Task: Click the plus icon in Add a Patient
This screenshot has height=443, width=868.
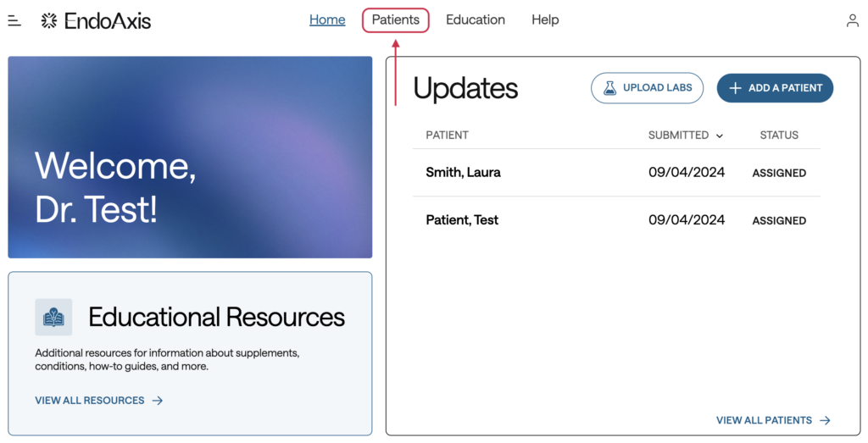Action: tap(735, 88)
